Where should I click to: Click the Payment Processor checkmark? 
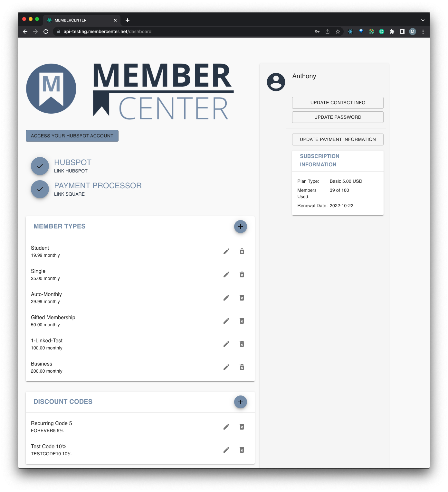(x=40, y=189)
